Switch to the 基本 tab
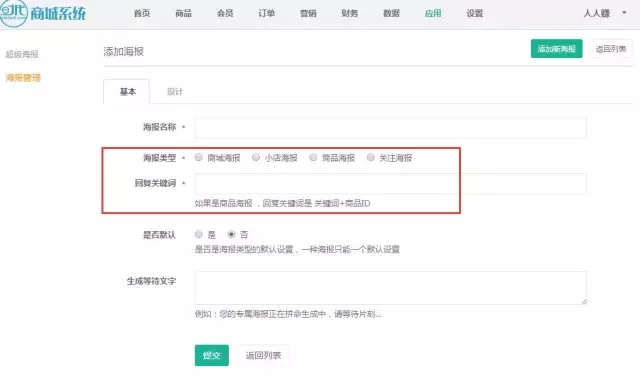 [x=127, y=92]
